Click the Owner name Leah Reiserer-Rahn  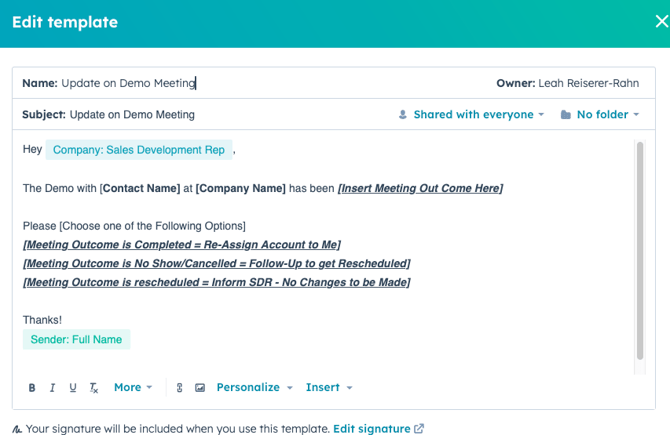tap(589, 83)
